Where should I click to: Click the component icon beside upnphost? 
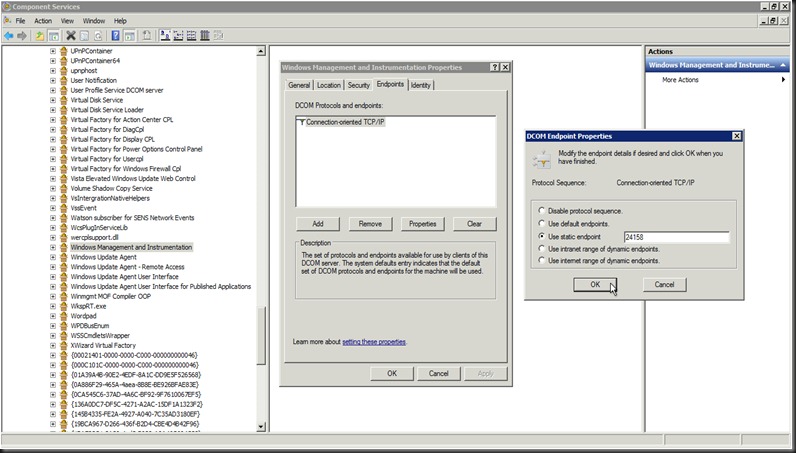[x=63, y=71]
